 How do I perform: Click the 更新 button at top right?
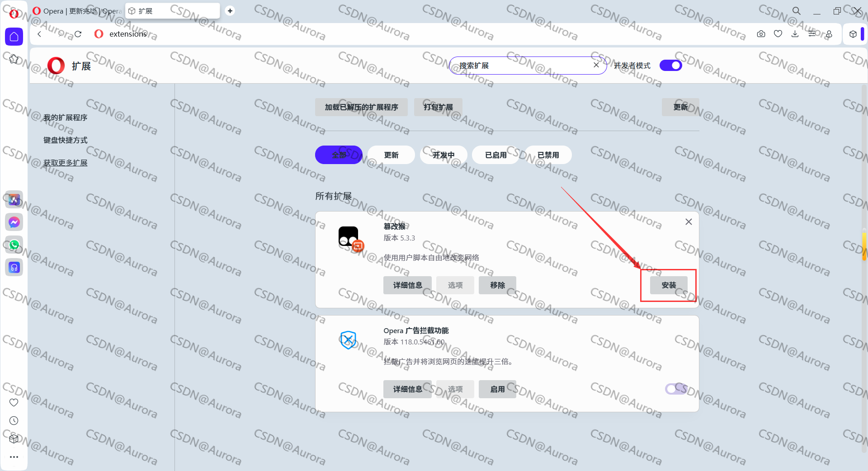tap(680, 107)
